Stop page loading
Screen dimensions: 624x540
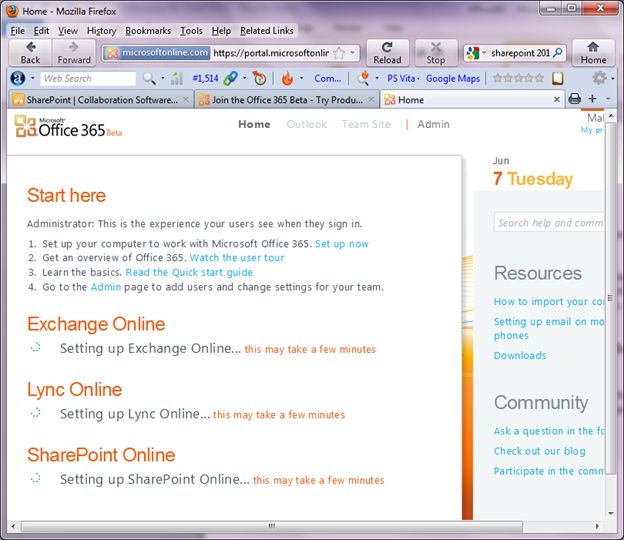click(436, 53)
